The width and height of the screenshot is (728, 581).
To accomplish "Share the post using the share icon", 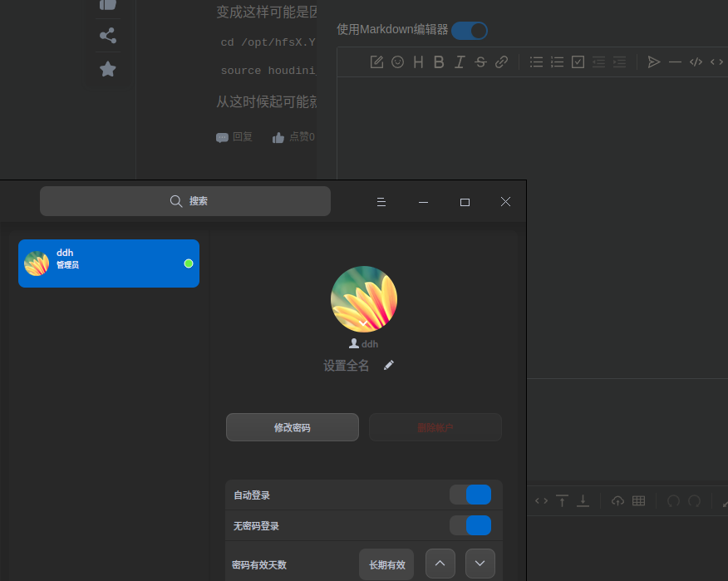I will pos(107,36).
